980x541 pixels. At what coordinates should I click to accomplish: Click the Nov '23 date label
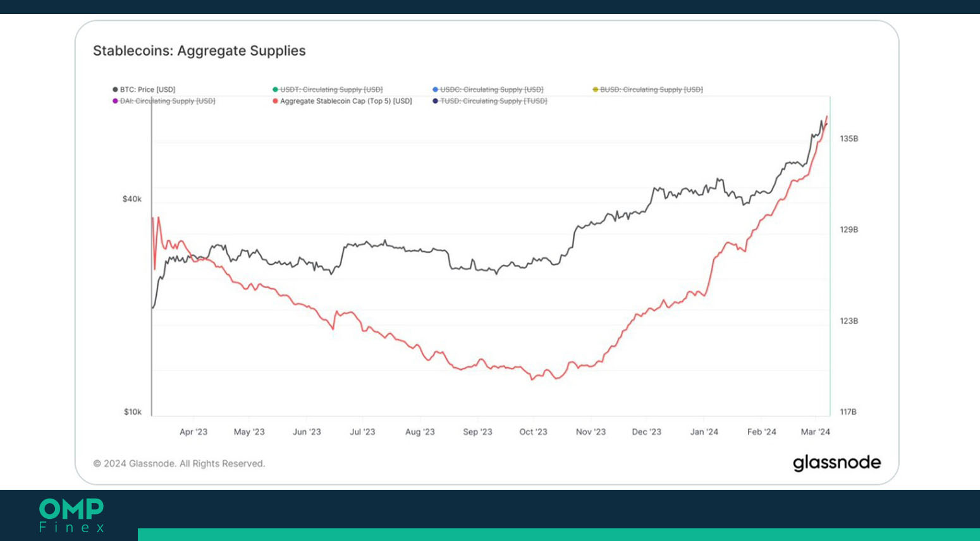591,432
